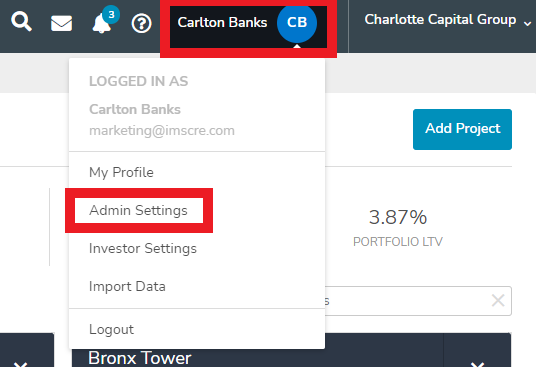
Task: Open the envelope messages icon
Action: tap(62, 23)
